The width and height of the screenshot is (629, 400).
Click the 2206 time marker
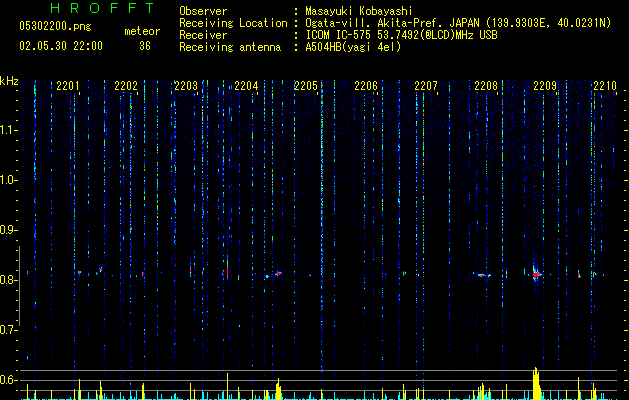[x=366, y=86]
